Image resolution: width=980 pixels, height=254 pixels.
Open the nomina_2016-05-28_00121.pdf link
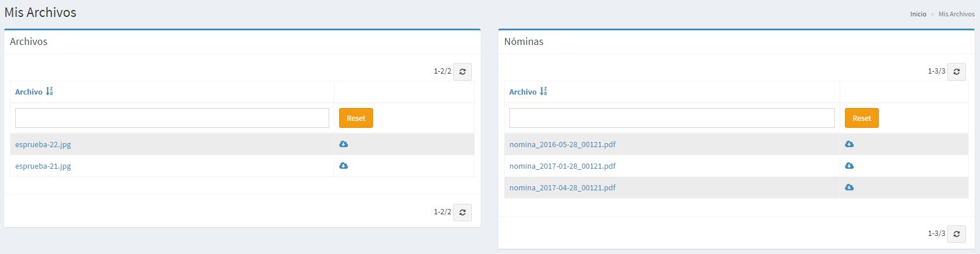click(562, 144)
